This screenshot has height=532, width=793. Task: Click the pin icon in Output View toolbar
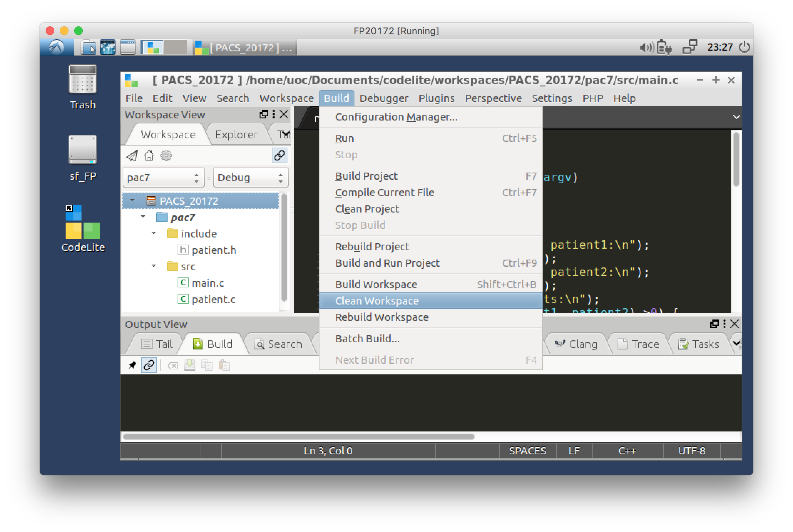click(132, 365)
